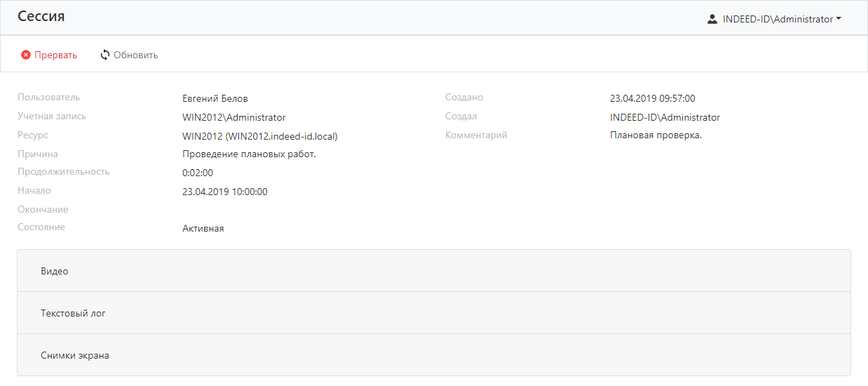Viewport: 868px width, 386px height.
Task: Click the user silhouette icon in header
Action: click(712, 20)
